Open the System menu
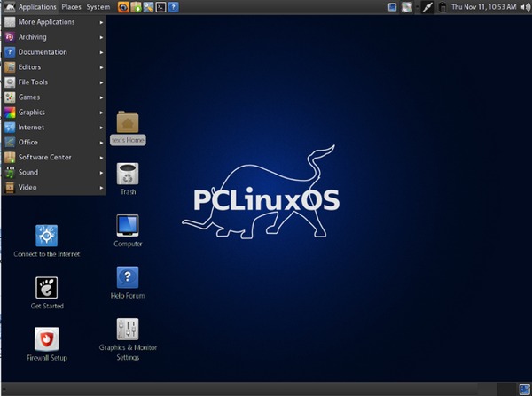Image resolution: width=532 pixels, height=396 pixels. pyautogui.click(x=98, y=7)
